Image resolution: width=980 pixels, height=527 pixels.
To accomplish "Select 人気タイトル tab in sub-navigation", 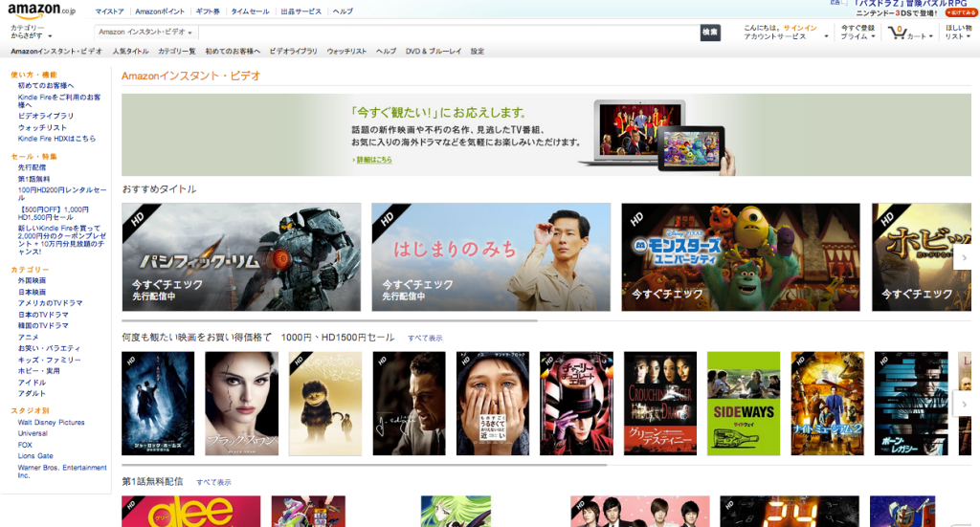I will [130, 52].
